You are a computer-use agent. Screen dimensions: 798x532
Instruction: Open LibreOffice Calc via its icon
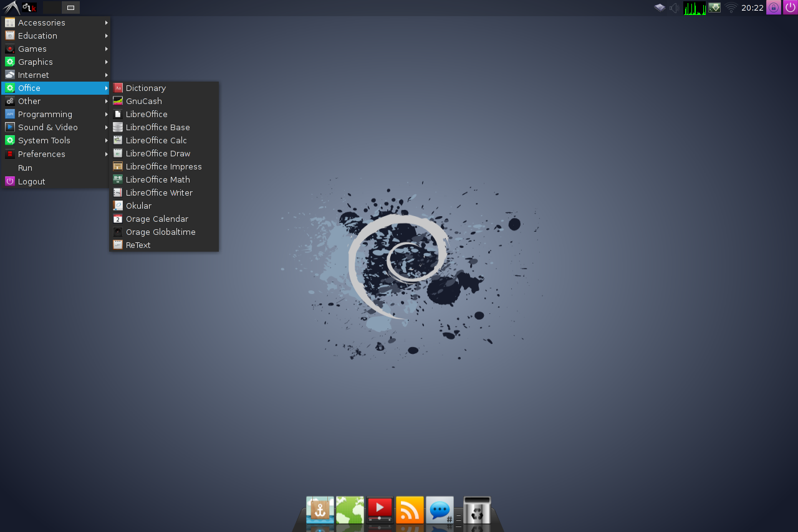[x=118, y=140]
